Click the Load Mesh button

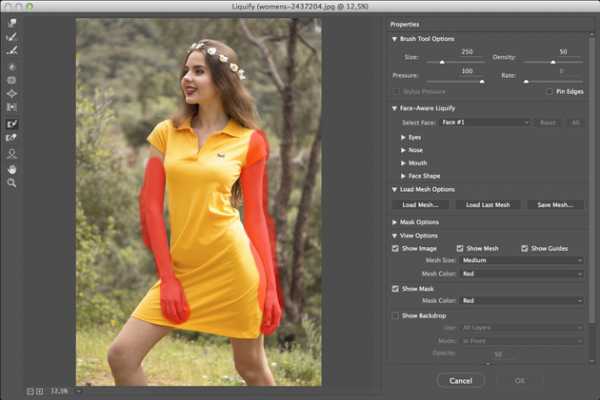[x=421, y=204]
